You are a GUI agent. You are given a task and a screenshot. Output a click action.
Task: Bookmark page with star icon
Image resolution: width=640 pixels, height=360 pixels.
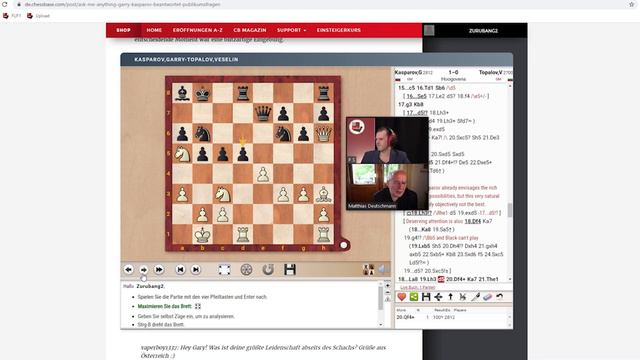click(631, 4)
